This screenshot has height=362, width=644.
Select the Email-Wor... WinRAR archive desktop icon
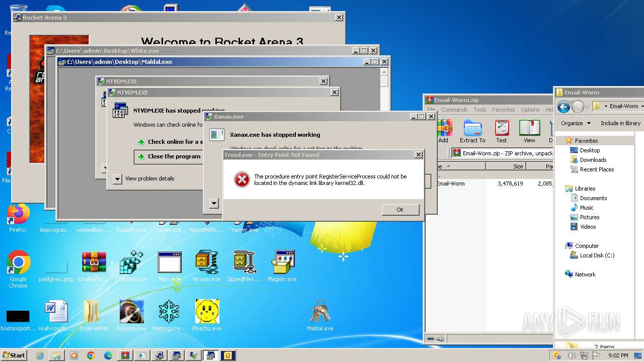pyautogui.click(x=94, y=267)
